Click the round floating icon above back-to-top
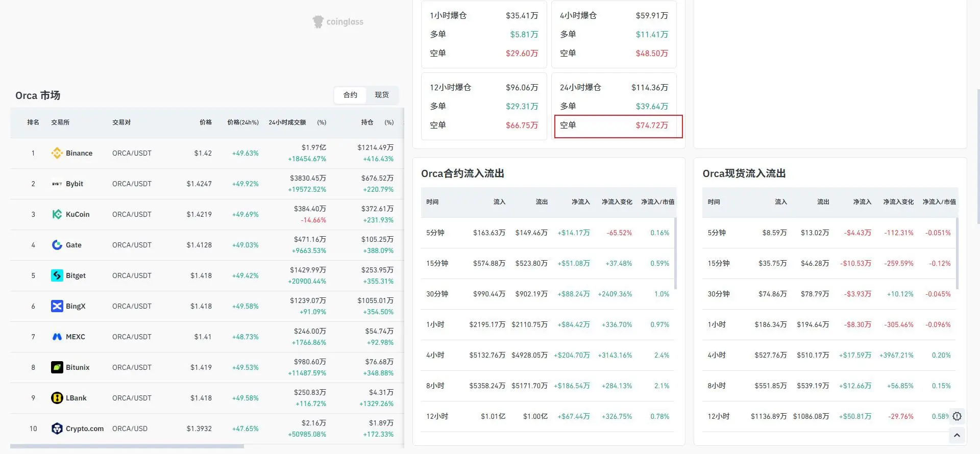This screenshot has height=454, width=980. tap(957, 416)
